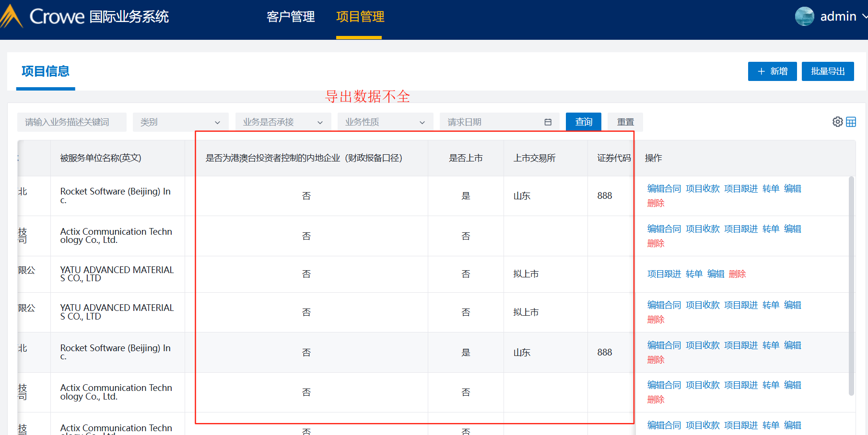
Task: Expand the 类别 dropdown
Action: pos(180,122)
